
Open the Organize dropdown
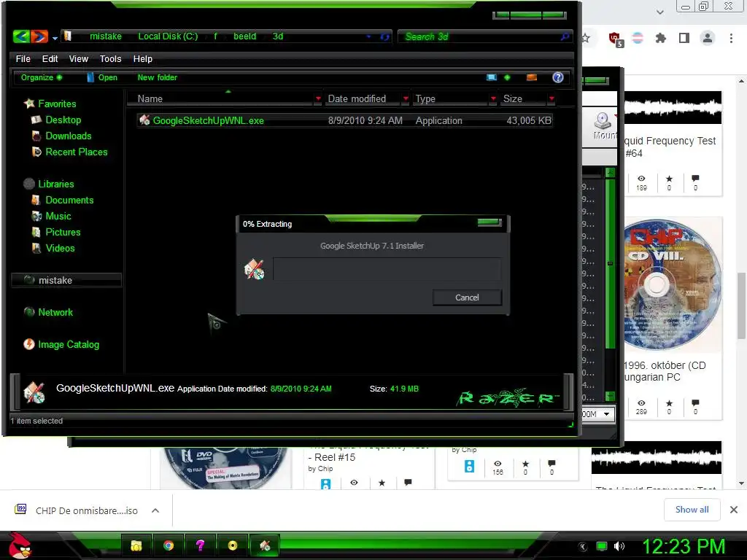tap(42, 77)
